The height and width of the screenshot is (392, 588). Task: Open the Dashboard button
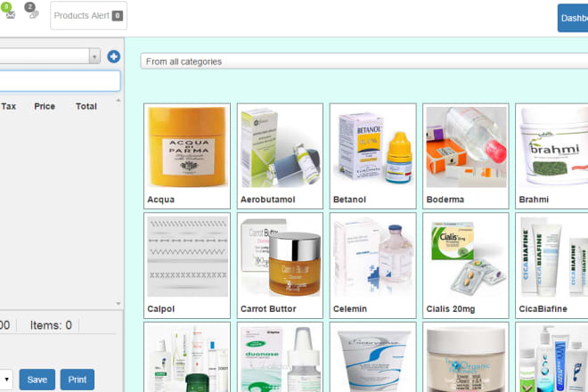[x=573, y=18]
